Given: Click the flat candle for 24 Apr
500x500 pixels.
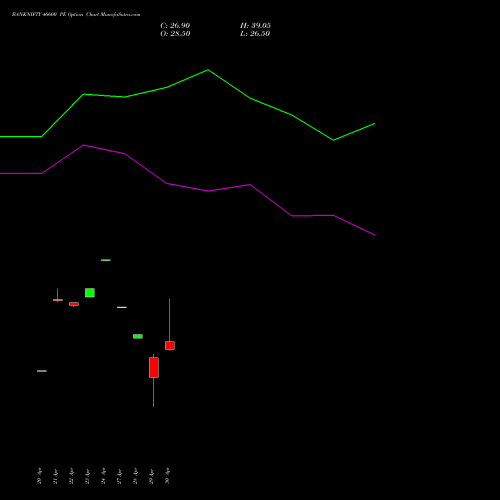Looking at the screenshot, I should (106, 260).
